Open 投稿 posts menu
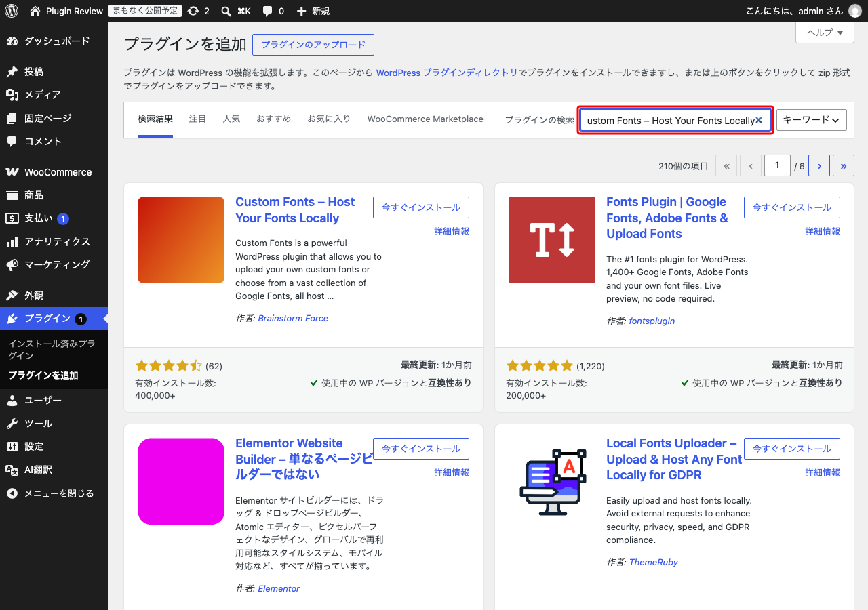This screenshot has height=610, width=868. tap(54, 71)
